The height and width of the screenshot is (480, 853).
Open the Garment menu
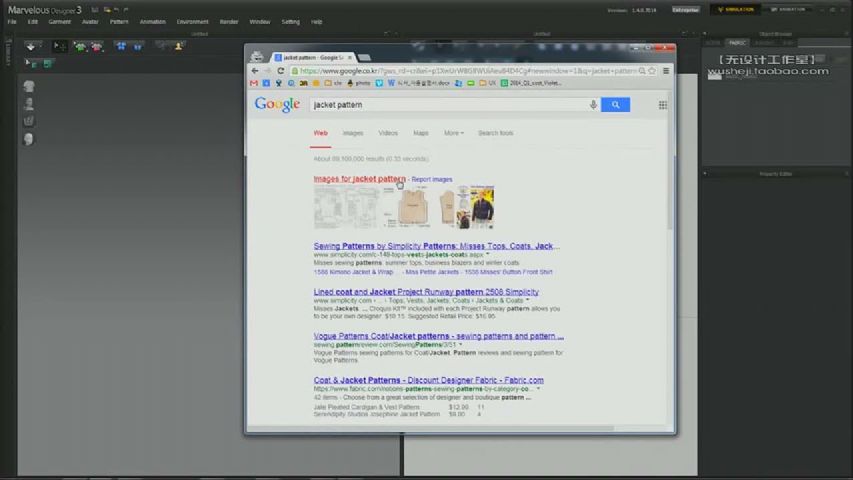pos(59,22)
